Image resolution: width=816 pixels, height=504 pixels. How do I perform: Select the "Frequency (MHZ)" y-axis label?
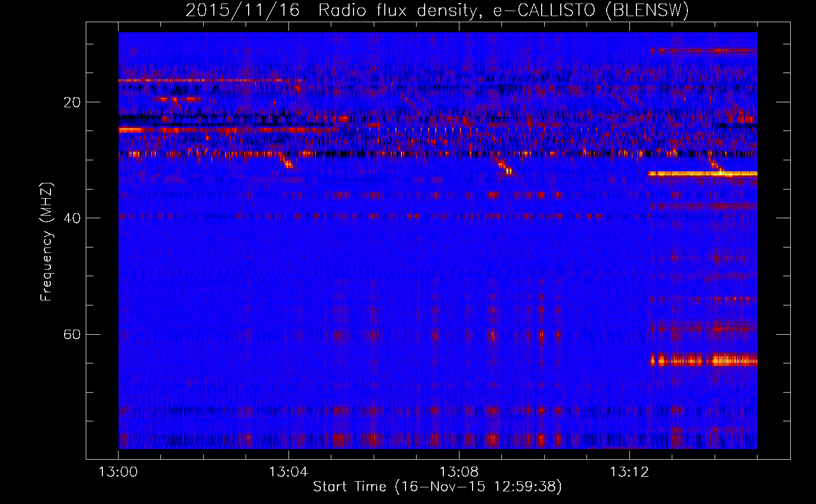pyautogui.click(x=46, y=242)
